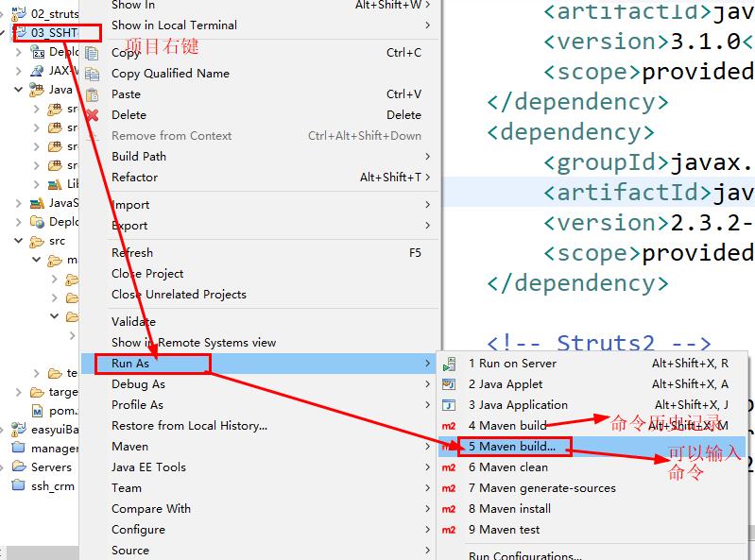
Task: Collapse the src folder node
Action: 18,241
